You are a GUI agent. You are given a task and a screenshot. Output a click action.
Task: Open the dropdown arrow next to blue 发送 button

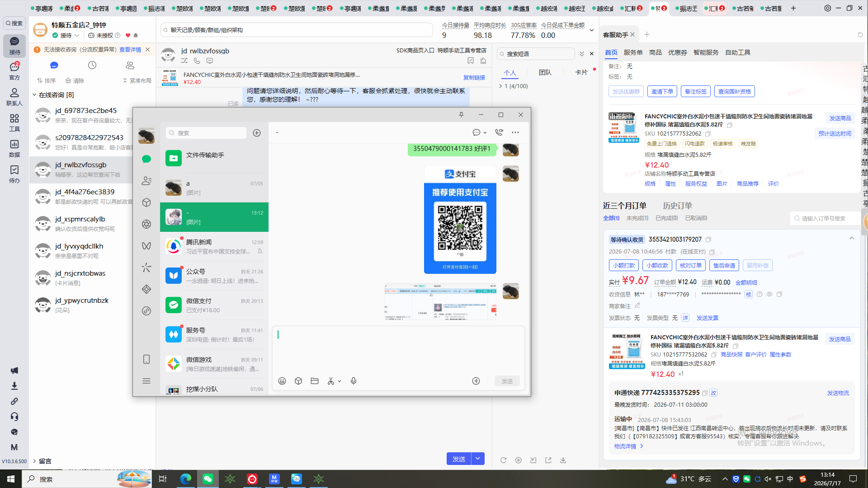478,459
